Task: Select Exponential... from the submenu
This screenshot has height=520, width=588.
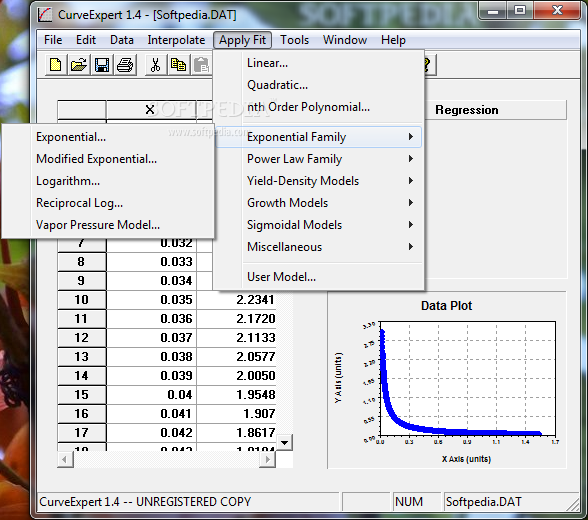Action: [108, 137]
